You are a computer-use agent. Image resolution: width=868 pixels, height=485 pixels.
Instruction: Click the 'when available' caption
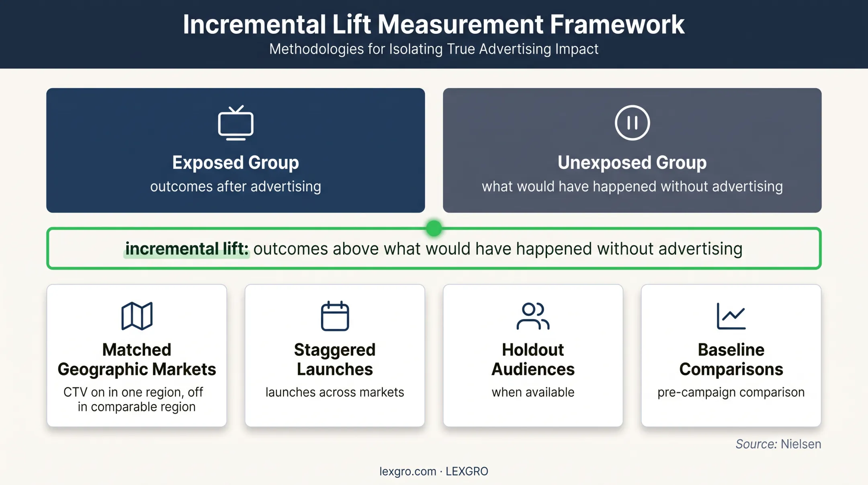tap(533, 392)
